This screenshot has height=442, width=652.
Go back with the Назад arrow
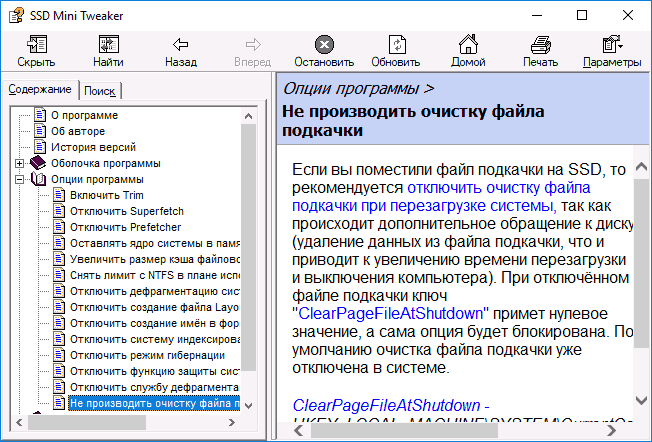[x=180, y=44]
